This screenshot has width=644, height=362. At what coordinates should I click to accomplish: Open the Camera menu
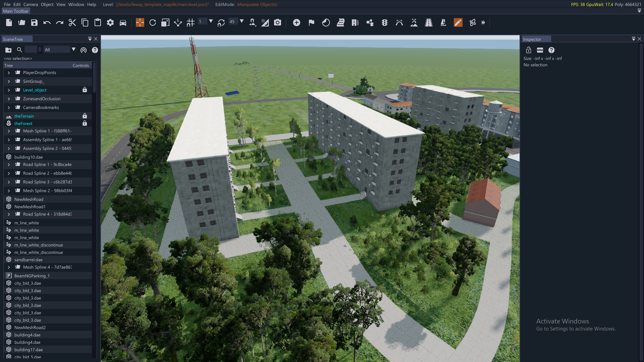click(x=31, y=4)
